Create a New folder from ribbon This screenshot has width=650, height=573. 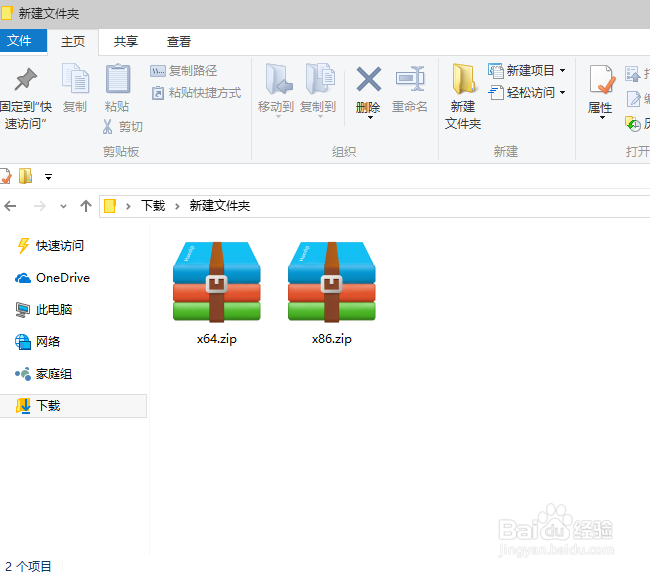tap(463, 97)
